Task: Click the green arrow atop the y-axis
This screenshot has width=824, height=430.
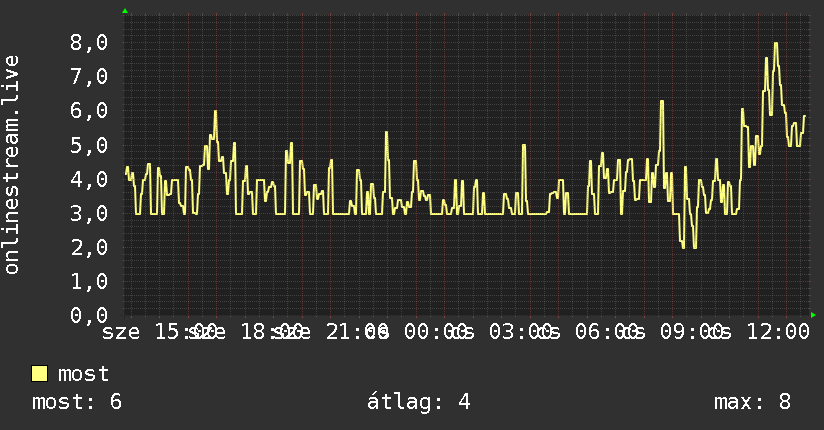Action: click(x=125, y=11)
